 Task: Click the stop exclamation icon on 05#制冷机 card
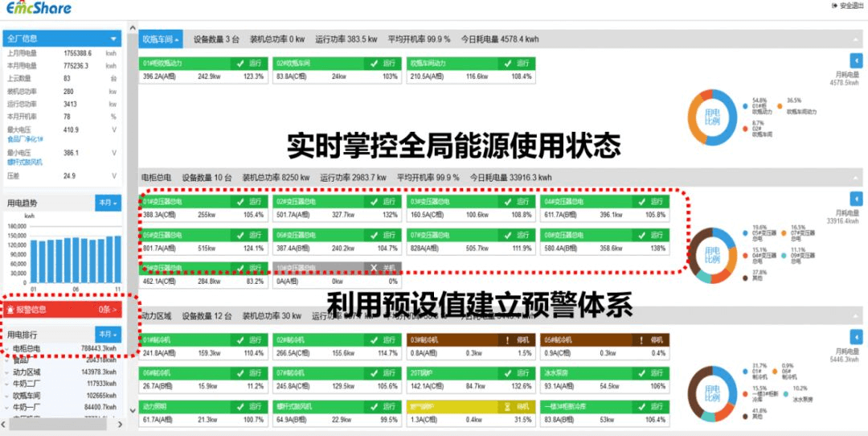(641, 340)
